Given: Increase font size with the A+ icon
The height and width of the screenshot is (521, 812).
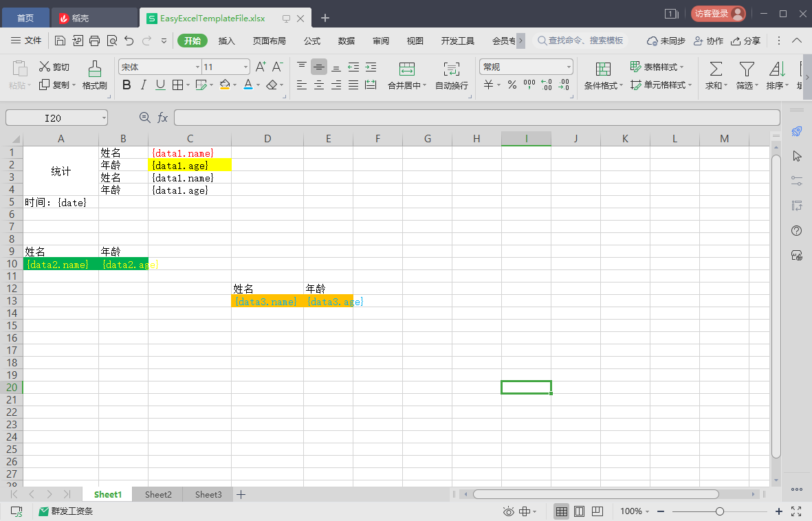Looking at the screenshot, I should point(261,67).
